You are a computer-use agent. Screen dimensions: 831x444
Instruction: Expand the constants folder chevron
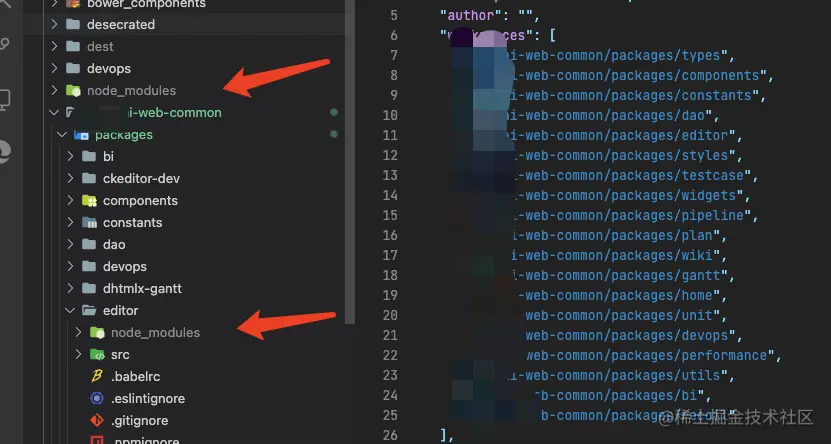coord(70,223)
